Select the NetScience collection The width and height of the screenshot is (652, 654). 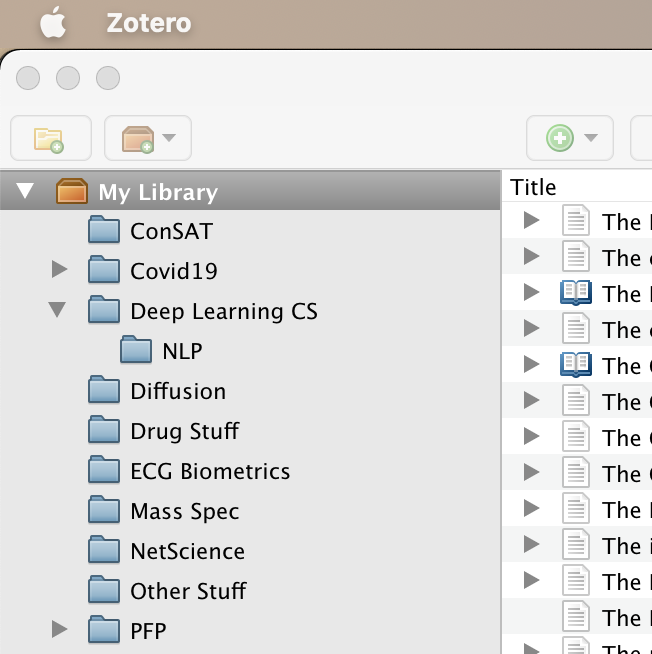[186, 551]
